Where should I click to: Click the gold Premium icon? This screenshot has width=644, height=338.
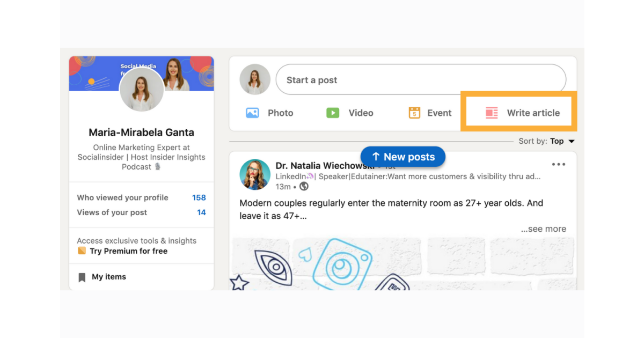pyautogui.click(x=82, y=251)
